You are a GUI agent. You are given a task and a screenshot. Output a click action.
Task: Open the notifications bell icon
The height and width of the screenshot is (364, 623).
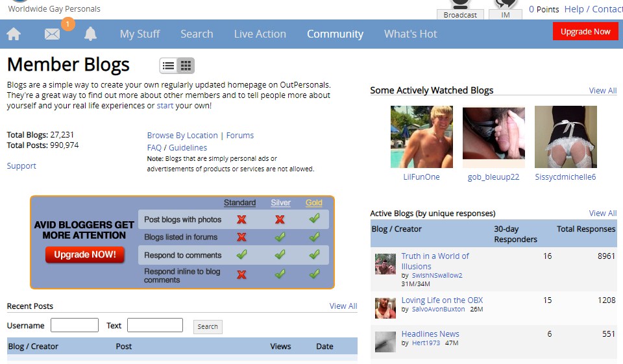pos(90,34)
